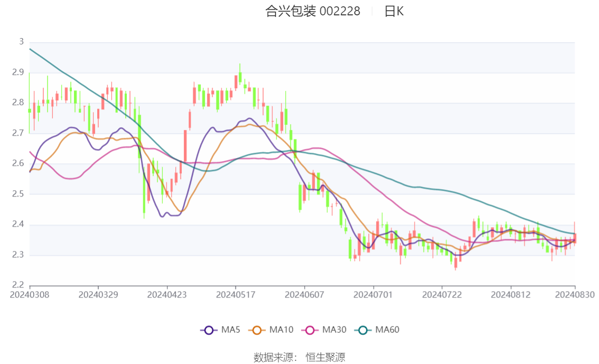Click the data source 恒生聚源 text

tap(325, 357)
